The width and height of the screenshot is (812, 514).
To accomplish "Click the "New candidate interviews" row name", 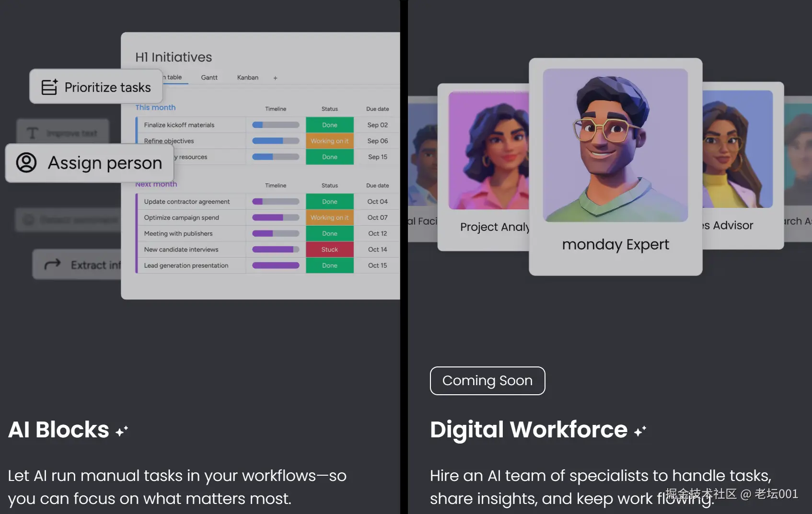I will 181,250.
